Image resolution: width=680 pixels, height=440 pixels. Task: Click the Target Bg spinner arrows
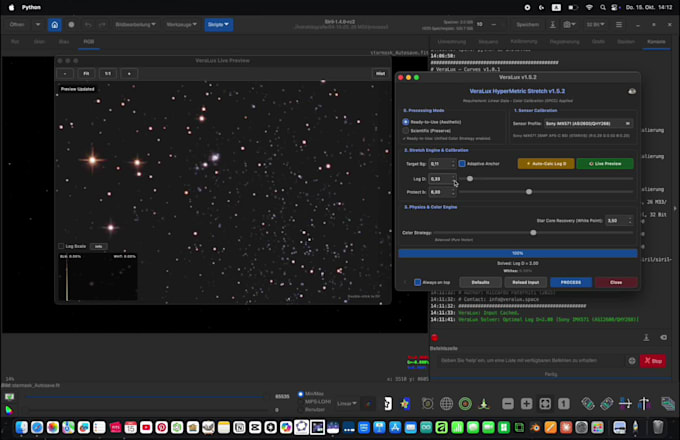pyautogui.click(x=453, y=163)
